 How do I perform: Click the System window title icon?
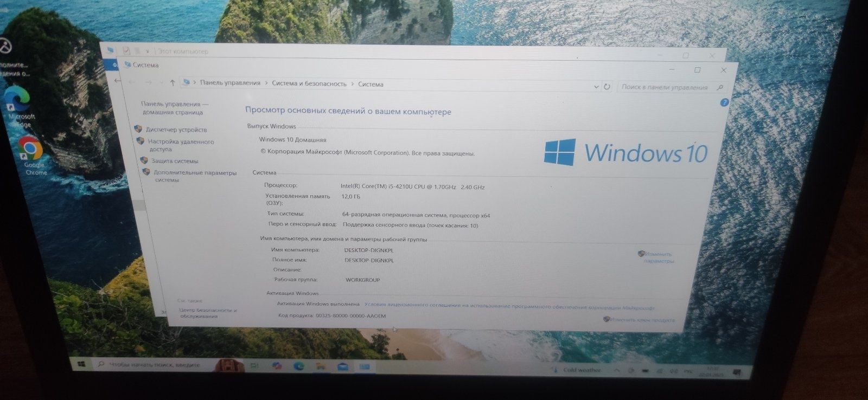tap(128, 64)
